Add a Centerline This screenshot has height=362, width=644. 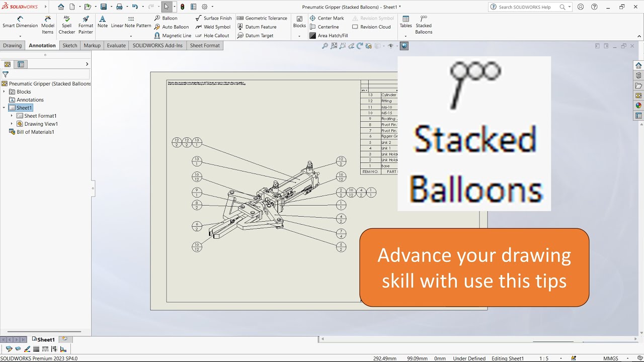pyautogui.click(x=324, y=27)
